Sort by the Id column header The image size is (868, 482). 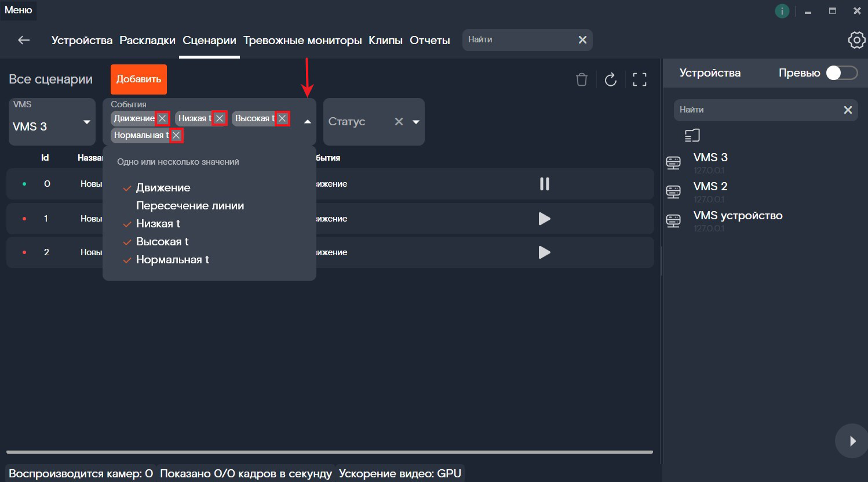[45, 158]
